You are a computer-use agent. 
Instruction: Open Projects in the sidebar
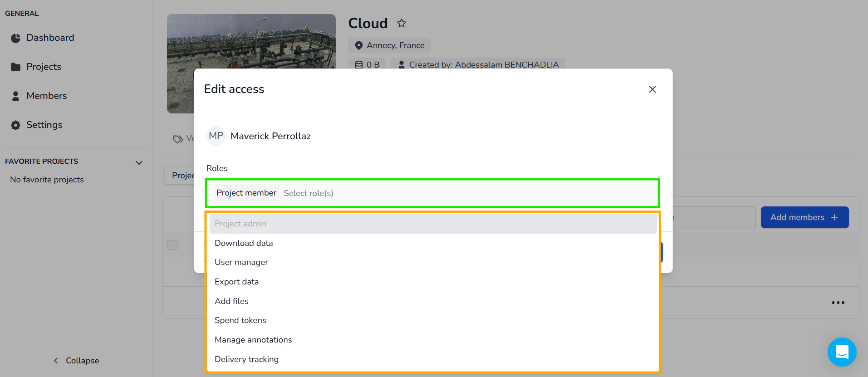(43, 67)
